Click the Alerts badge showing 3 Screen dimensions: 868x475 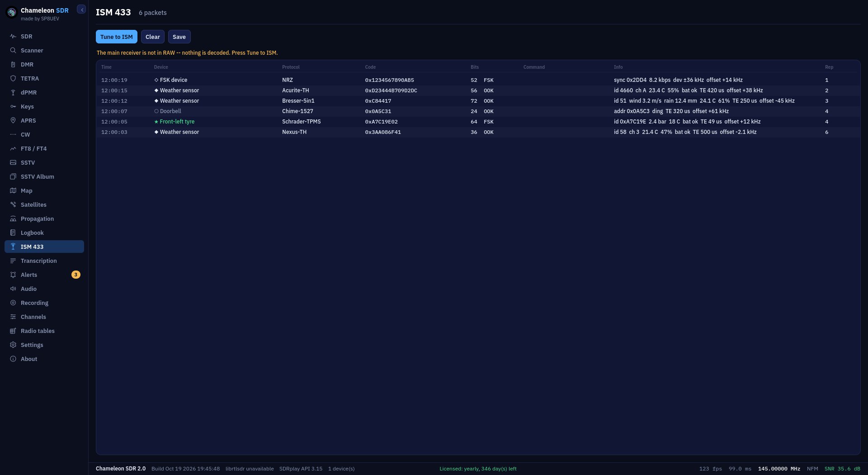coord(76,275)
